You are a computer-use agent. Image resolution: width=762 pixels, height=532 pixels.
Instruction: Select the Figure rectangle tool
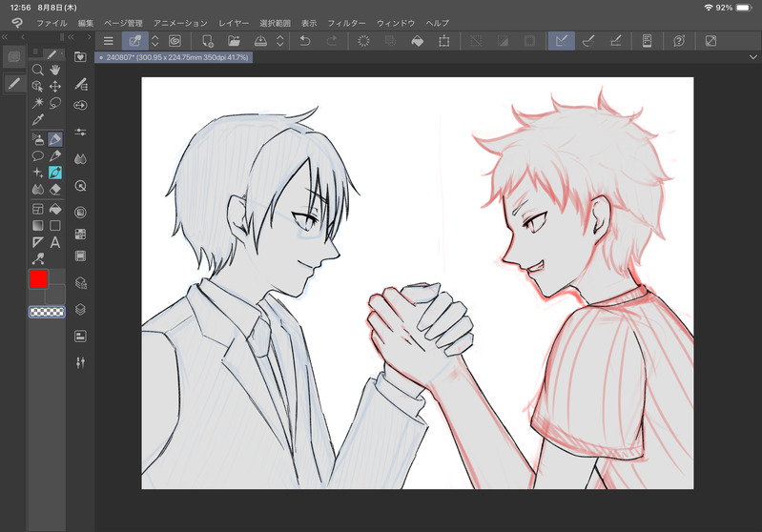point(55,226)
